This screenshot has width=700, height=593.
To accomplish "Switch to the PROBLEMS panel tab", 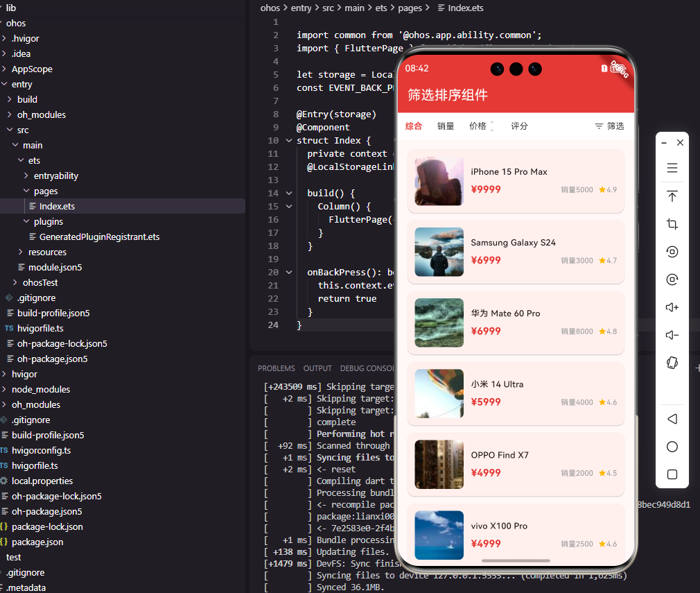I will click(277, 368).
